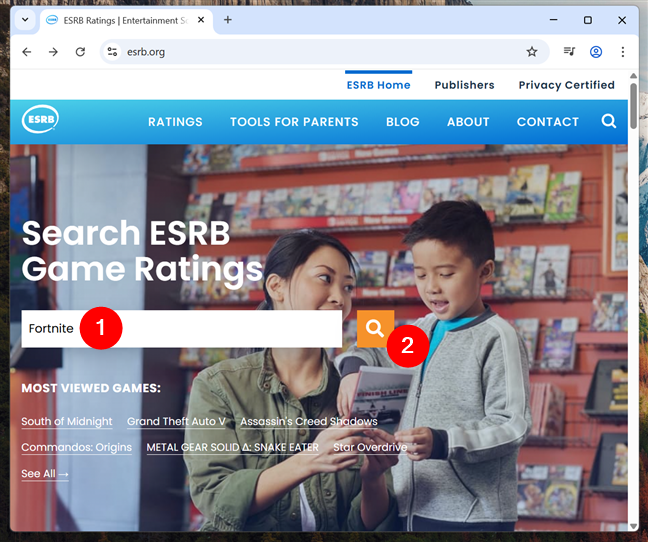Open a new tab with plus button
Screen dimensions: 648x542
point(228,20)
